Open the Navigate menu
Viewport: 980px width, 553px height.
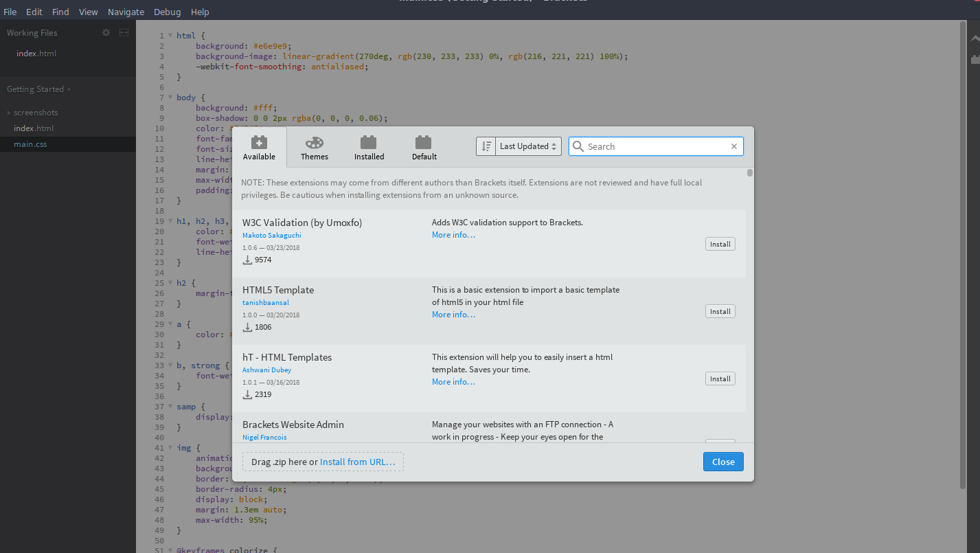point(126,12)
